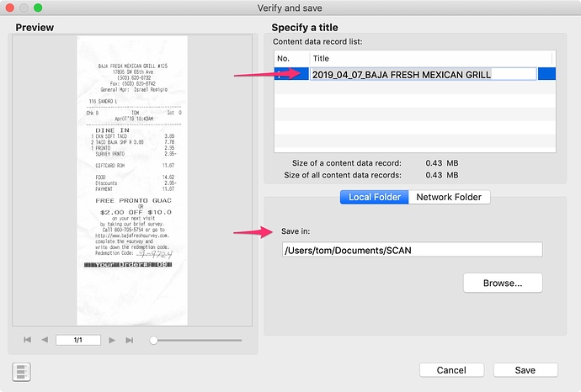Click the page number field 1/1
The height and width of the screenshot is (392, 581).
tap(78, 340)
